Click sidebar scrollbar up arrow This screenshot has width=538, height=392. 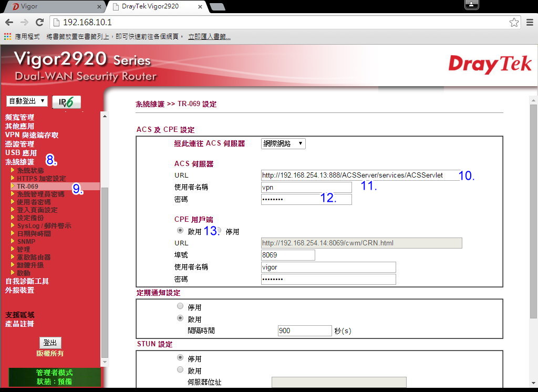tap(105, 116)
